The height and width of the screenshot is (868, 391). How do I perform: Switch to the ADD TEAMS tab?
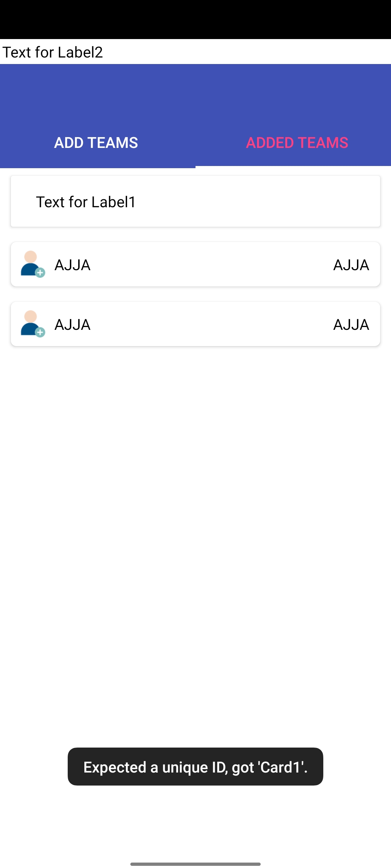[96, 142]
